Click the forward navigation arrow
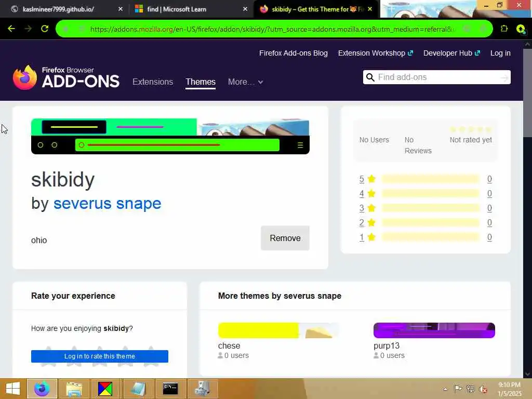Viewport: 532px width, 399px height. coord(28,29)
